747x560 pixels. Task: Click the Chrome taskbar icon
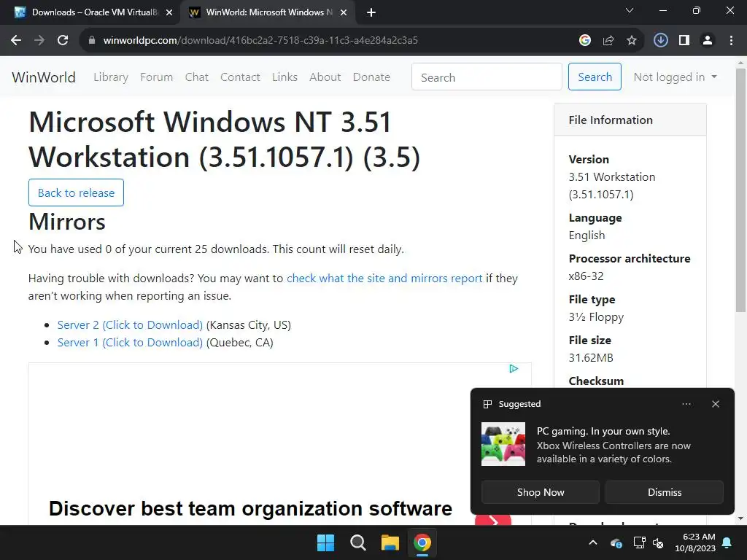coord(422,542)
